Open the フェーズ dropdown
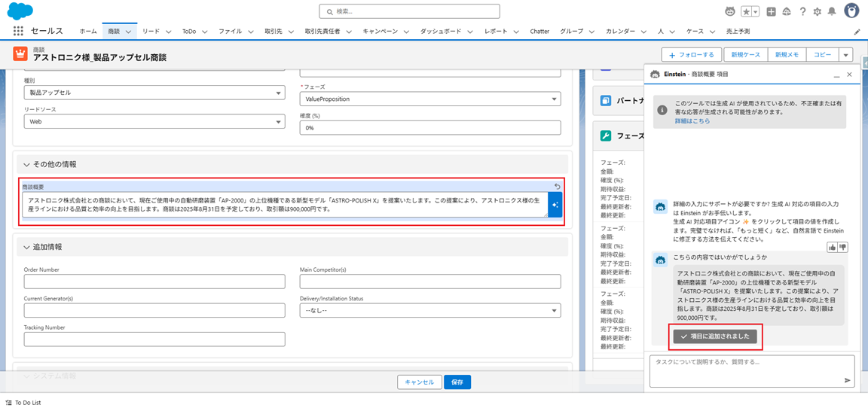The image size is (868, 411). pyautogui.click(x=430, y=99)
